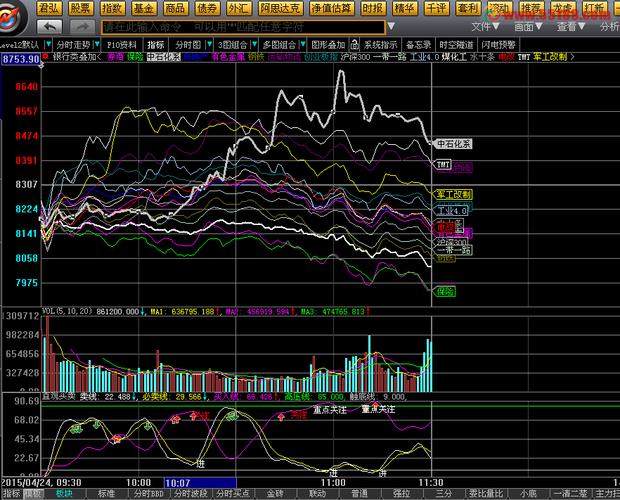Switch to the 板块 bottom tab
Screen dimensions: 620x500
(65, 494)
